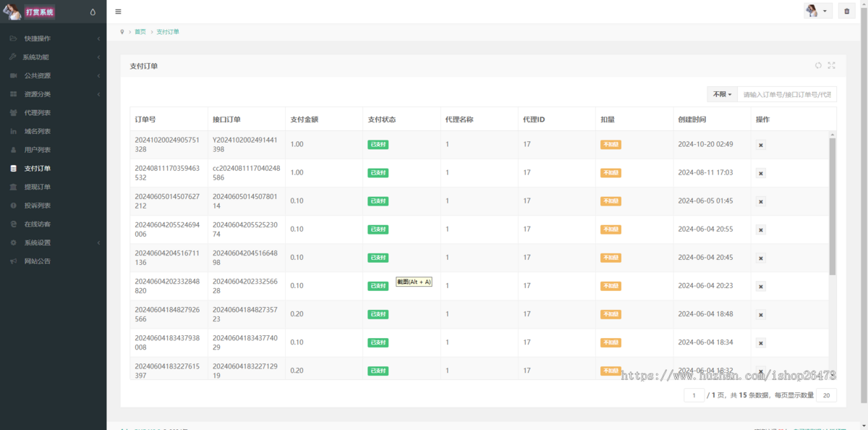Expand the 公共资源 sidebar menu

click(x=54, y=75)
